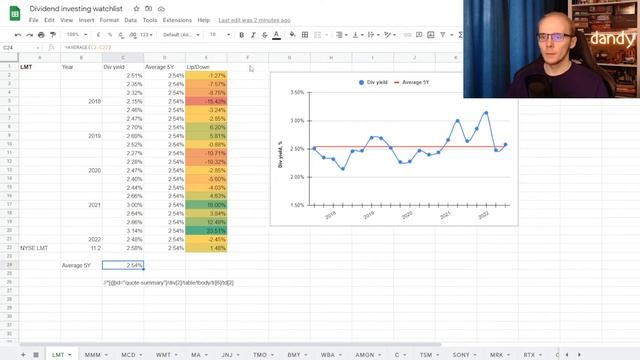
Task: Print the spreadsheet
Action: click(x=41, y=35)
